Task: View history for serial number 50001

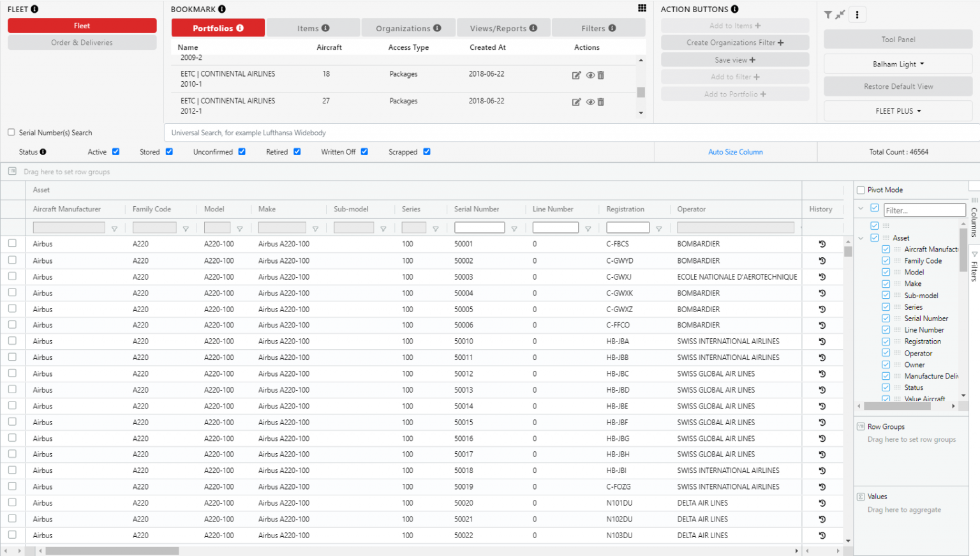Action: [822, 244]
